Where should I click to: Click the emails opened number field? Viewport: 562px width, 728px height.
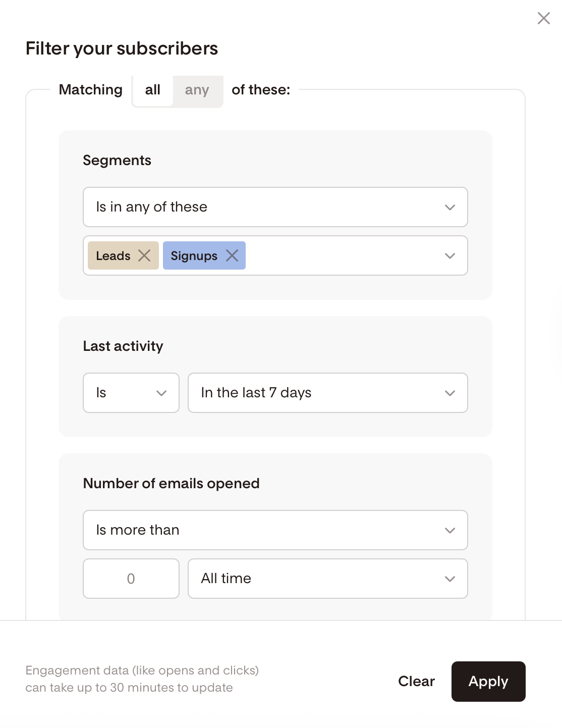[x=131, y=579]
